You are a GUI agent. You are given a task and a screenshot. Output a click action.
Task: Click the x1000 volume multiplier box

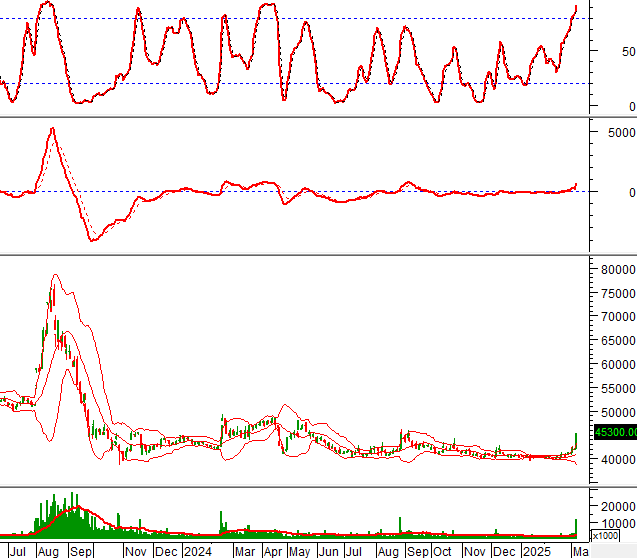click(x=605, y=536)
